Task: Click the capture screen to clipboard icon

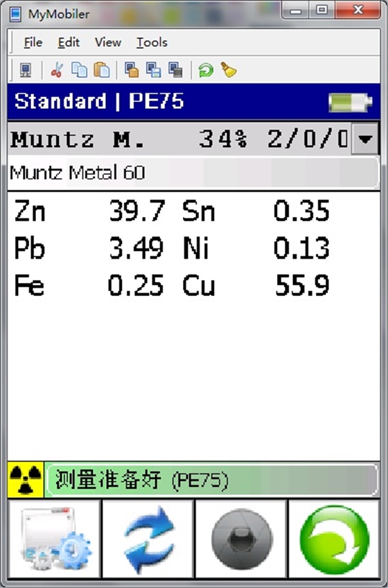Action: [132, 70]
